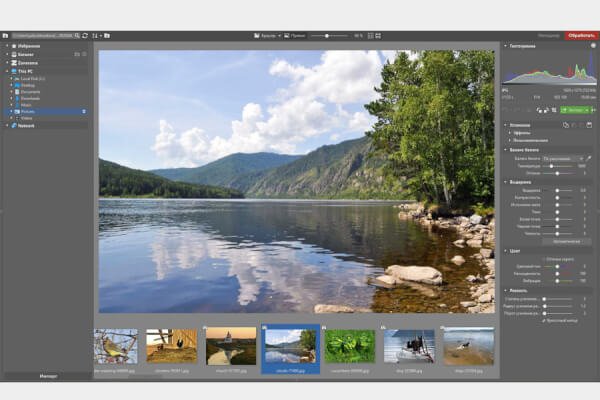Screen dimensions: 600x400
Task: Click the Import button at bottom left
Action: pyautogui.click(x=48, y=376)
